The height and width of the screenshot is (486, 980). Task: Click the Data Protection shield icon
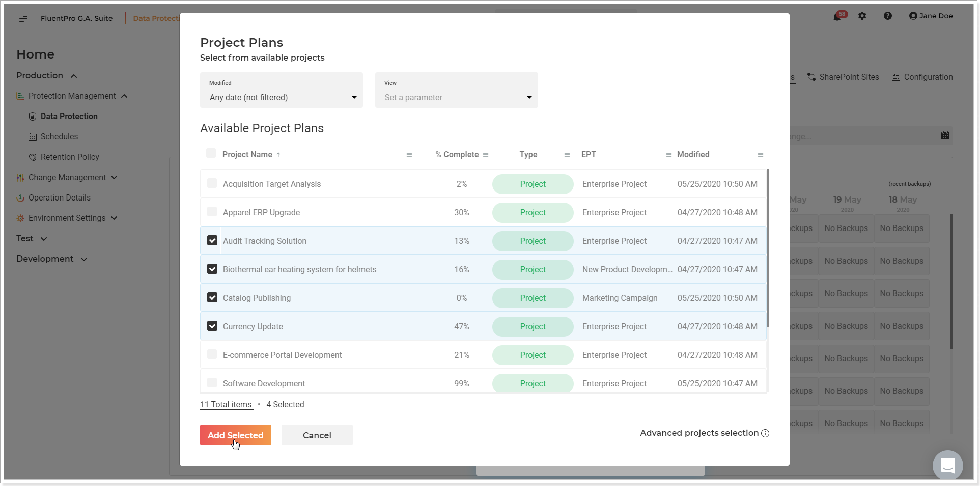click(33, 117)
